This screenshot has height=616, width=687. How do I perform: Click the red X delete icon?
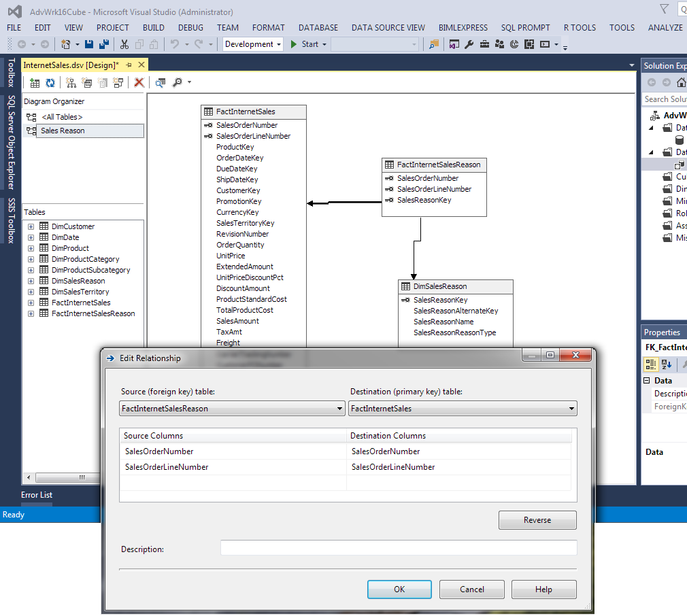click(x=139, y=82)
